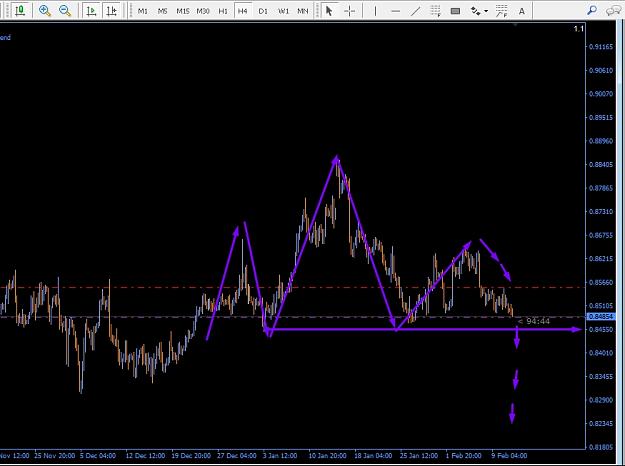Click the 0.84550 price scale label
Screen dimensions: 625x466
(x=601, y=329)
